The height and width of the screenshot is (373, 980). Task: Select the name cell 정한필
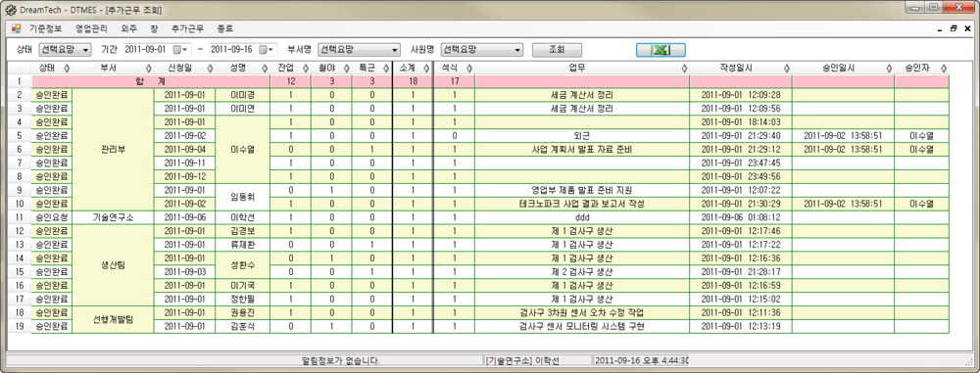tap(242, 300)
